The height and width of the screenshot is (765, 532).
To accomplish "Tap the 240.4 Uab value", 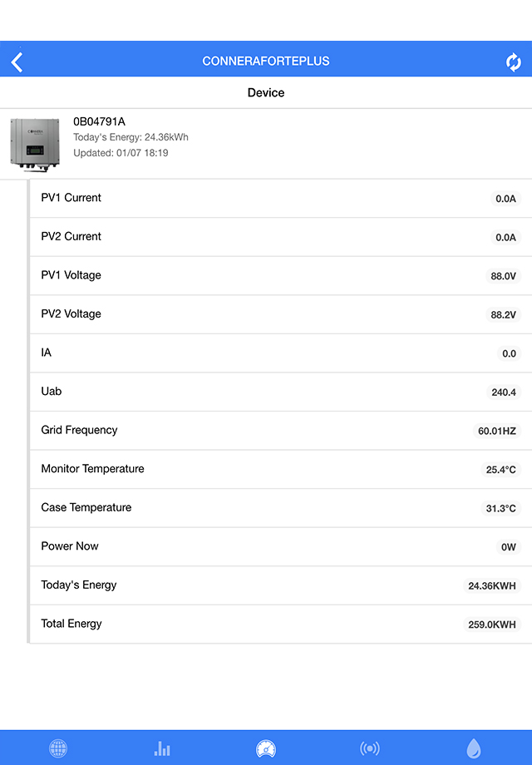I will click(x=504, y=392).
